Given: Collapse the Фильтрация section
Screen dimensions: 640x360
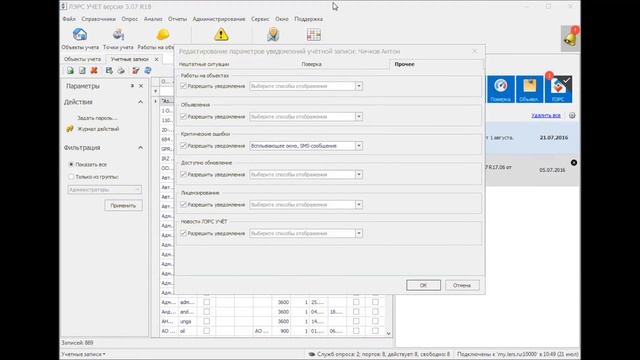Looking at the screenshot, I should [140, 148].
